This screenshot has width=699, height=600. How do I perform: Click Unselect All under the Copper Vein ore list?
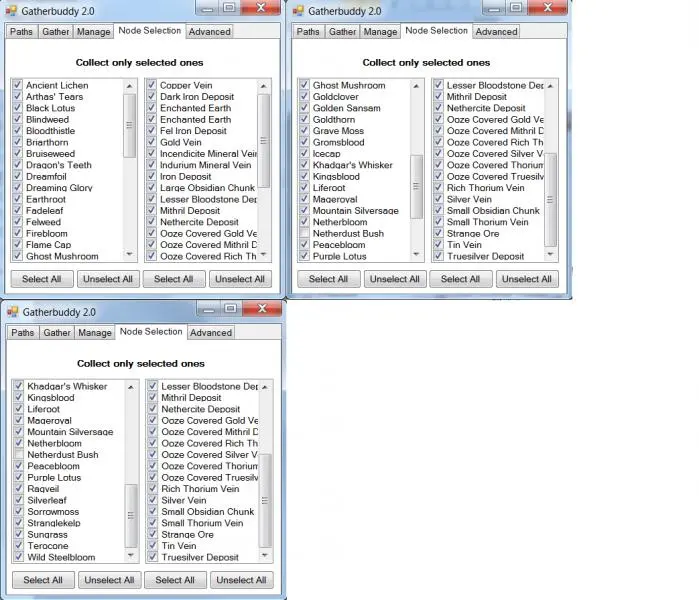coord(240,279)
